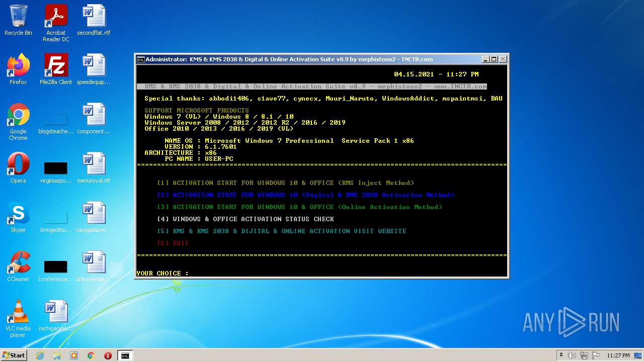Click the 'Office 2010 / 2013 / 2016 / 2019 (VL)' line
The image size is (644, 362).
click(219, 129)
